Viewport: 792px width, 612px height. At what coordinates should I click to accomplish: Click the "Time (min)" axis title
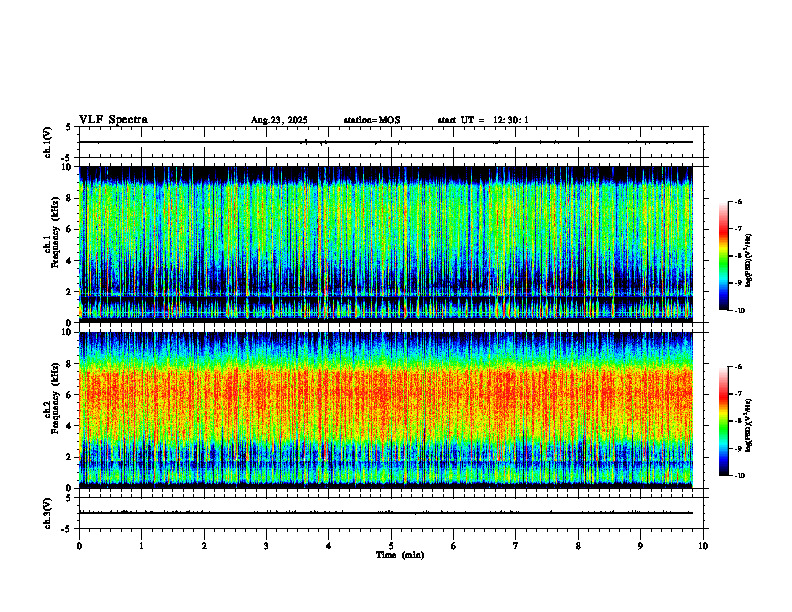(x=400, y=555)
